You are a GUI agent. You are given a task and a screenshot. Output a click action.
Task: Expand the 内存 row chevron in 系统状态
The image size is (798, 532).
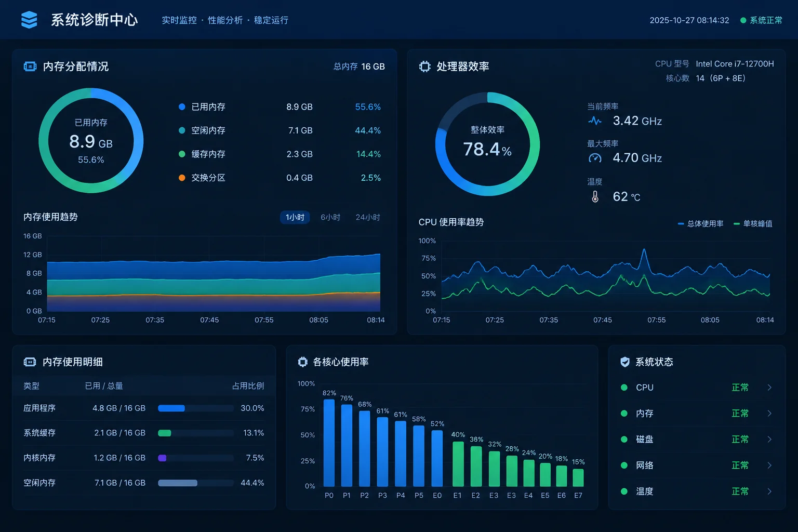point(769,414)
